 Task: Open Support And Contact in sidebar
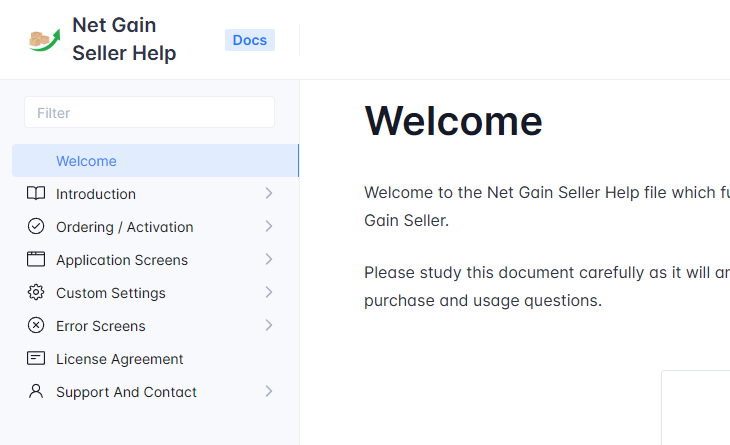[126, 392]
